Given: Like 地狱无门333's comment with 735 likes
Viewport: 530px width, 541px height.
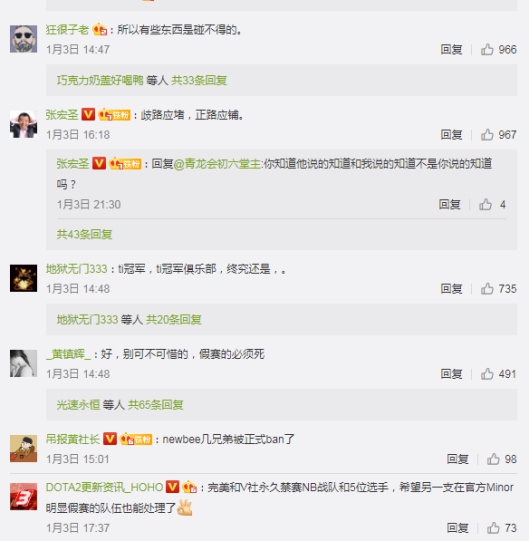Looking at the screenshot, I should [x=487, y=289].
